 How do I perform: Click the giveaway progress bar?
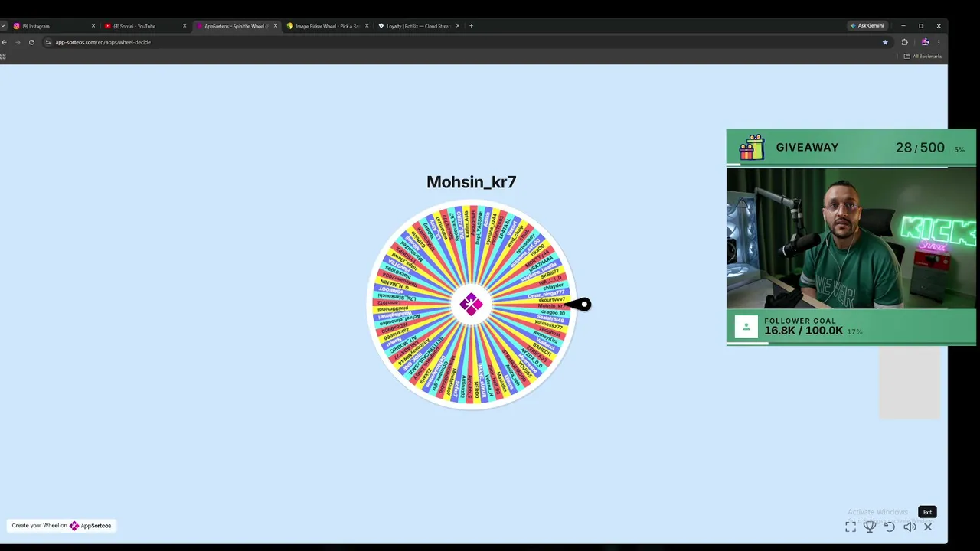pos(851,164)
